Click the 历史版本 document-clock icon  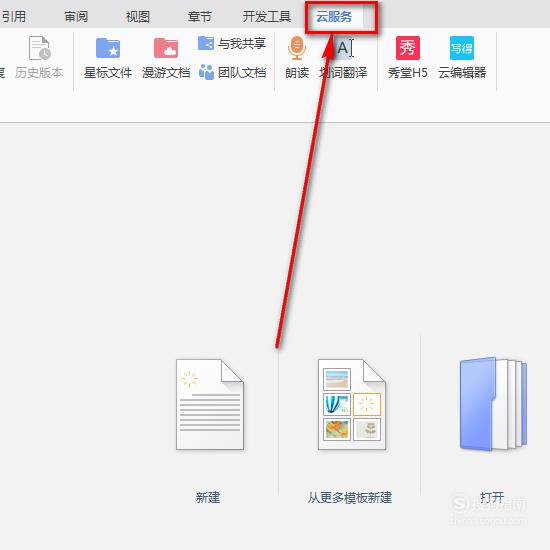click(x=39, y=48)
